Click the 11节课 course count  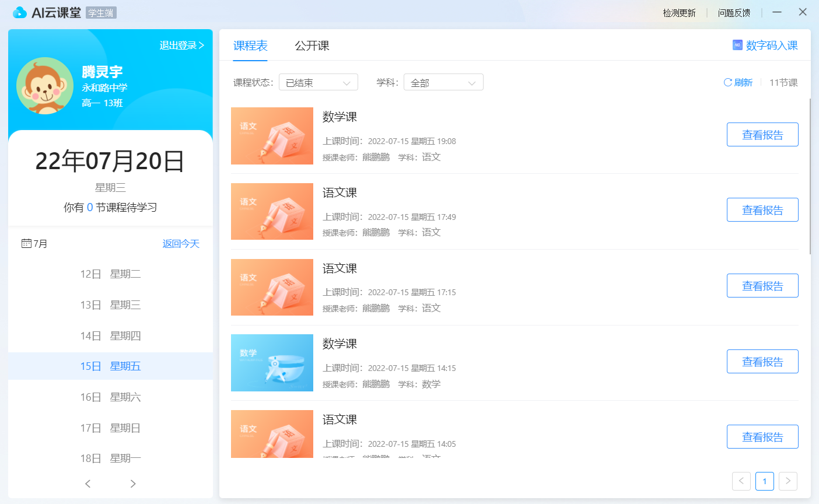(783, 83)
